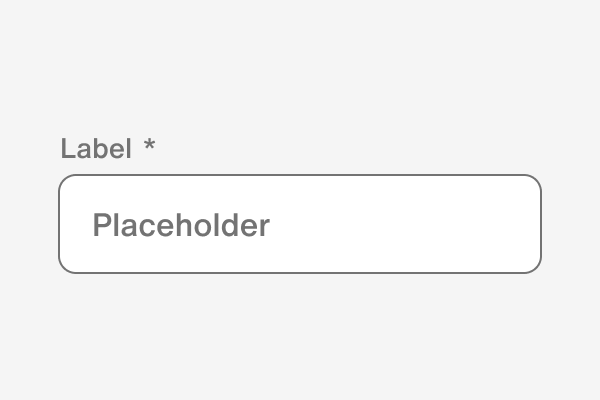Click the left padding of the Placeholder field
600x400 pixels.
pyautogui.click(x=75, y=224)
